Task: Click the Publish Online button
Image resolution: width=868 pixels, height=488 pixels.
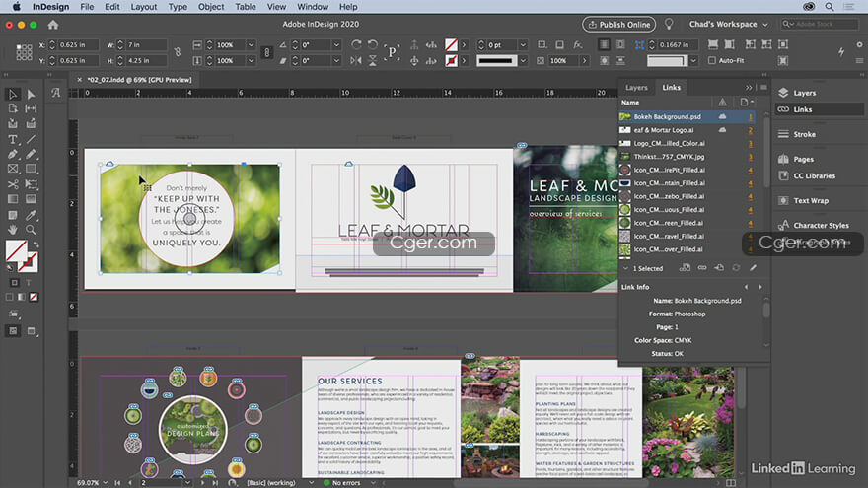Action: [x=618, y=25]
